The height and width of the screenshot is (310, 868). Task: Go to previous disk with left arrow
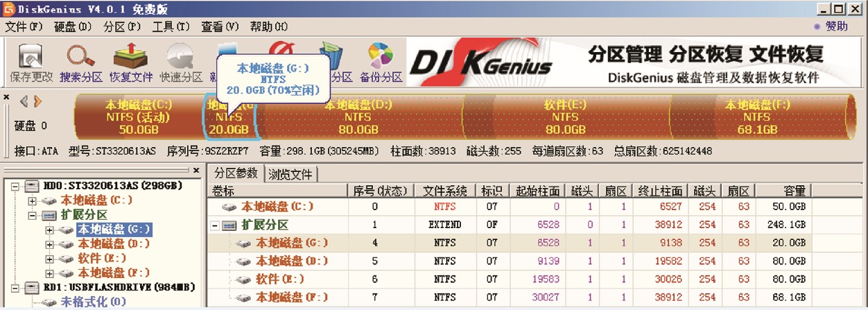coord(24,102)
